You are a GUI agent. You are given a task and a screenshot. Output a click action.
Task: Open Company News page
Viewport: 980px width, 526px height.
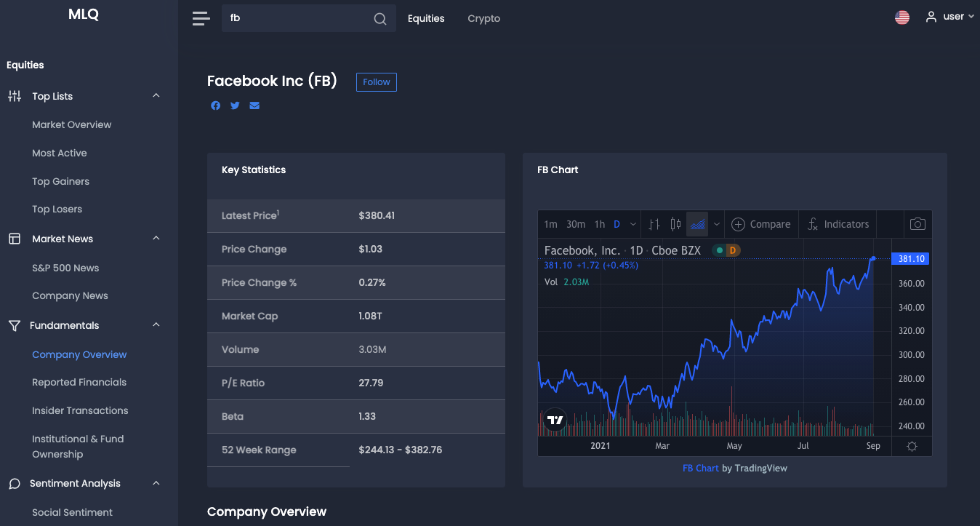pos(70,296)
